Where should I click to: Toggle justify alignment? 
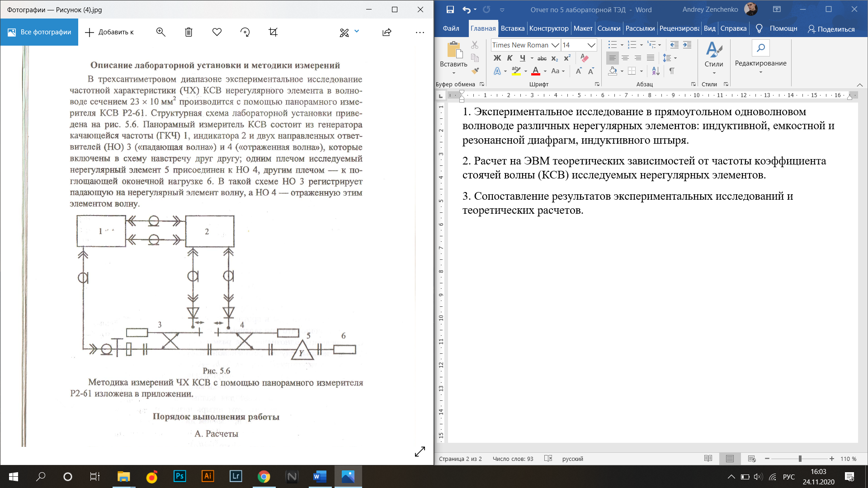651,58
